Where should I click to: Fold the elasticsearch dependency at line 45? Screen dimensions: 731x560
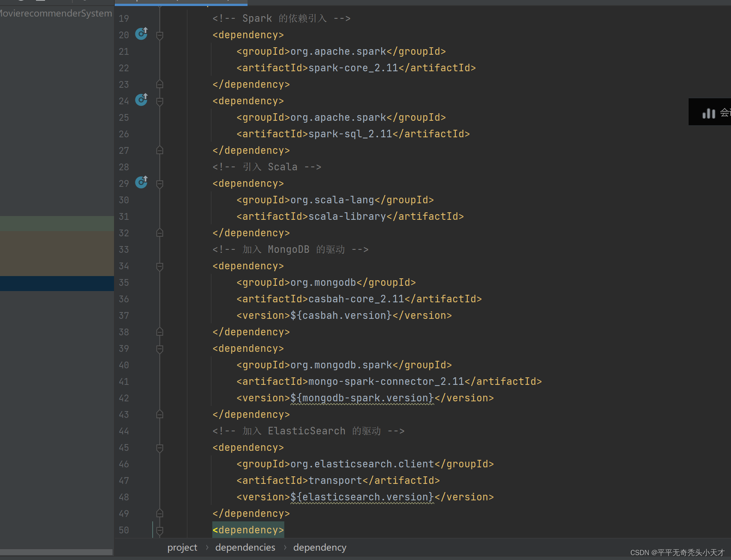click(x=160, y=448)
